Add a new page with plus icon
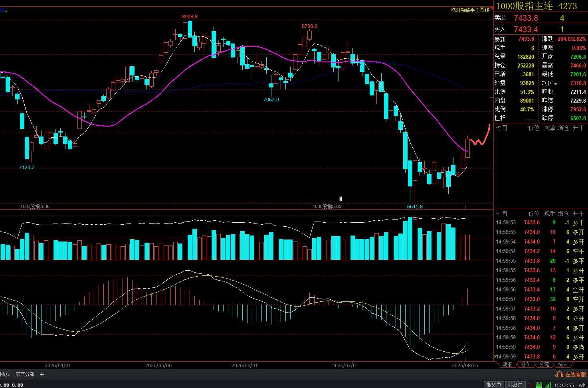Viewport: 588px width, 388px height. (x=42, y=374)
